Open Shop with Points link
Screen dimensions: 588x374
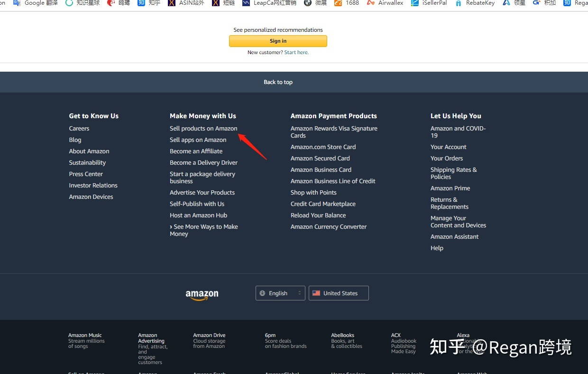[x=313, y=193]
